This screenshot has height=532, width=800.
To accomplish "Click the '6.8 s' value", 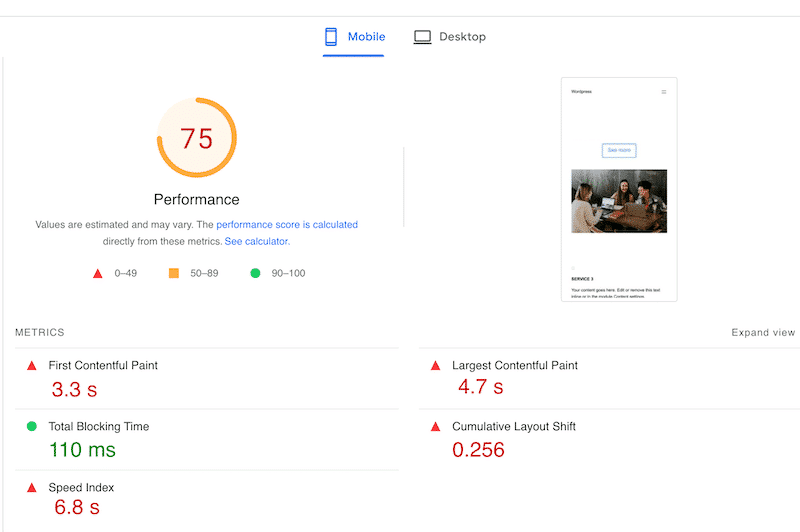I will 77,508.
